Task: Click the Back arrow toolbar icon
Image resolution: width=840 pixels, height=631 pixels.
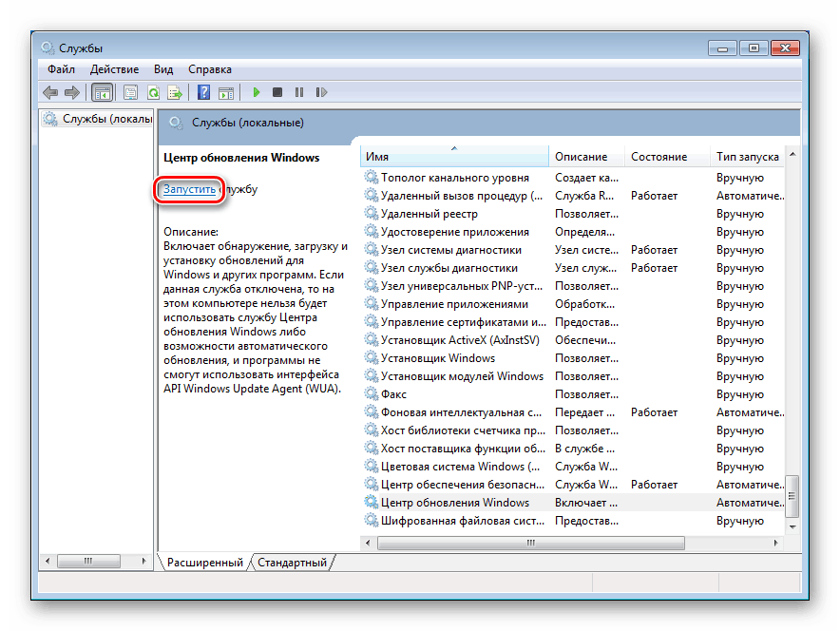Action: [50, 93]
